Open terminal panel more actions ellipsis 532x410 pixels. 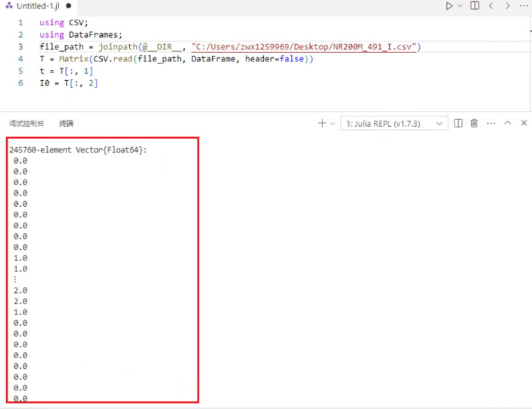coord(491,123)
